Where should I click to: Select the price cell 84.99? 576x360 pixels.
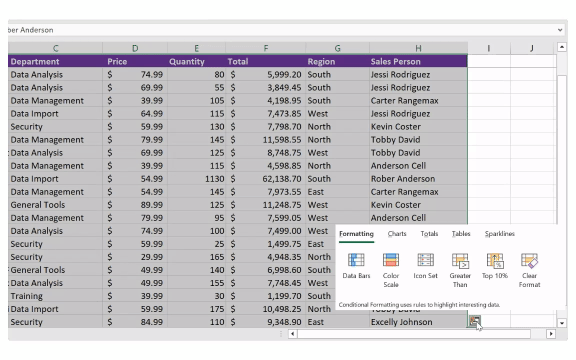[x=135, y=322]
